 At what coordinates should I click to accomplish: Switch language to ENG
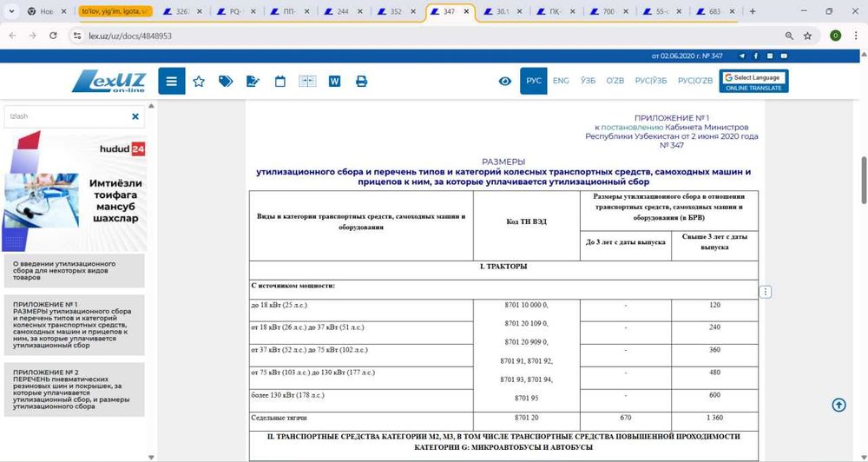click(561, 81)
